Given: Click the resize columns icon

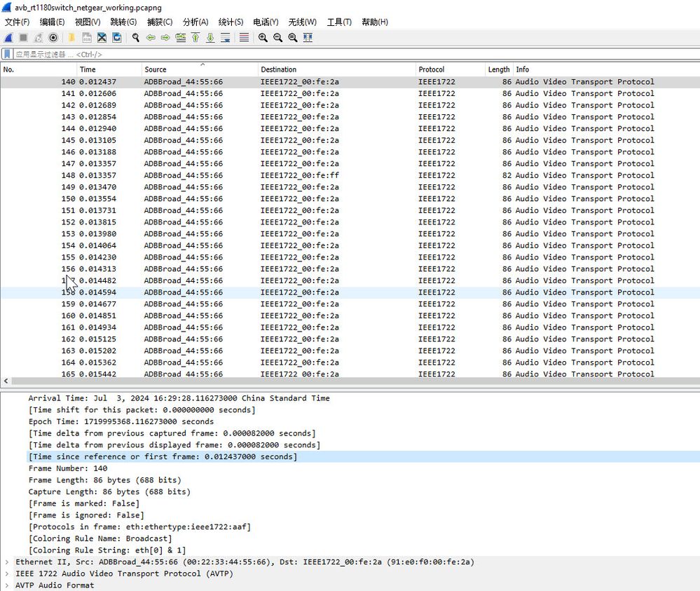Looking at the screenshot, I should 308,38.
